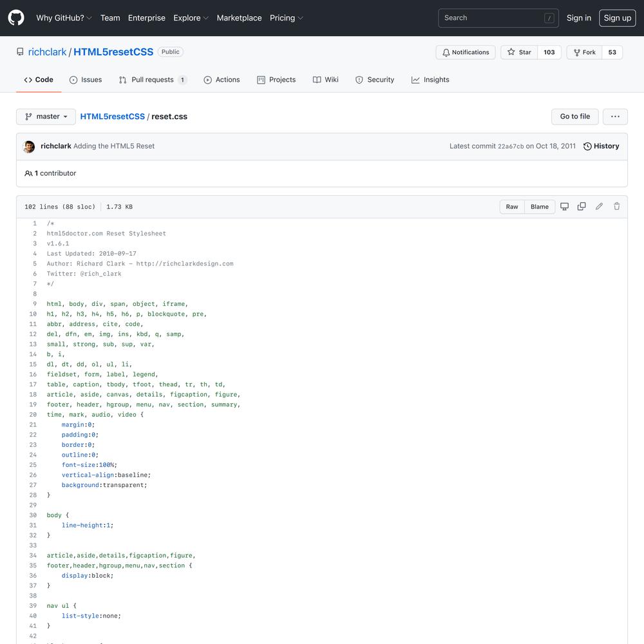Click the 'Public' repository label
Screen dimensions: 644x644
pos(171,52)
